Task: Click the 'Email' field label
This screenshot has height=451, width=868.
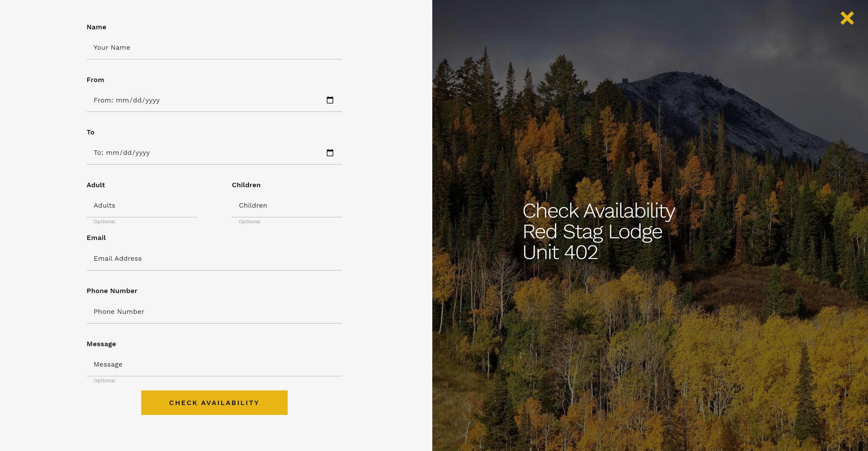Action: coord(96,238)
